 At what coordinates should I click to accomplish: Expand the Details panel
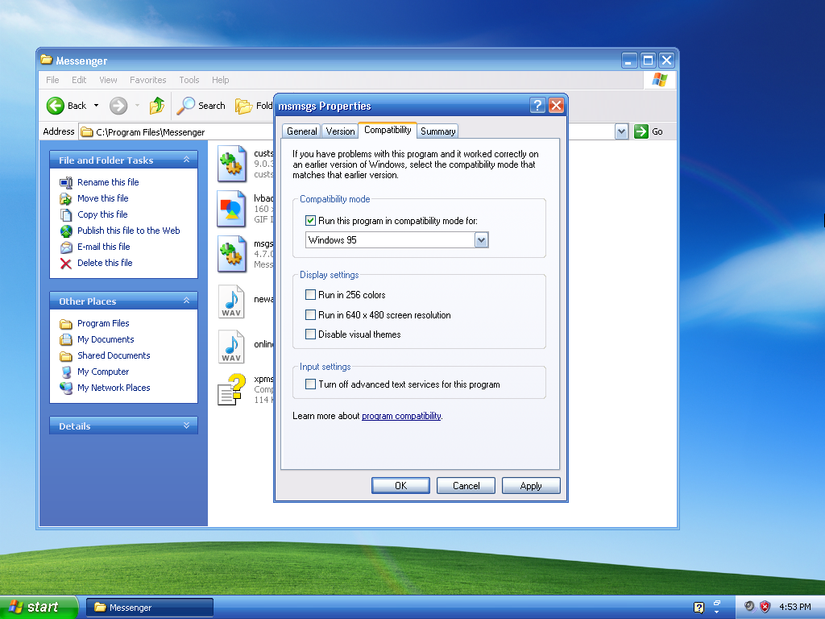tap(187, 426)
